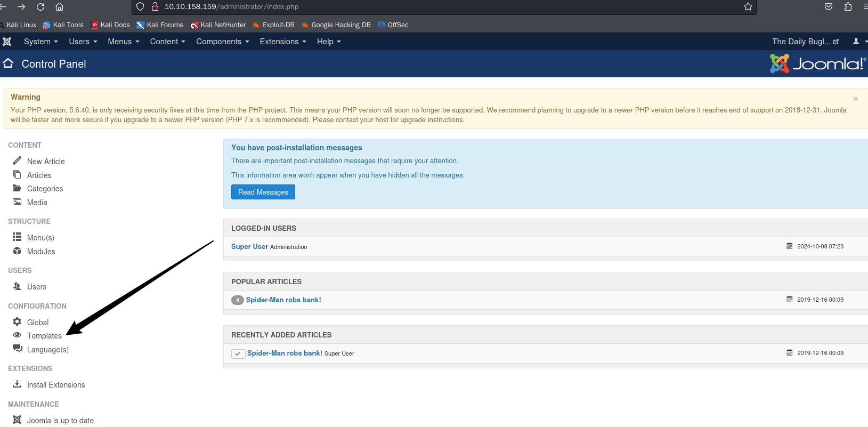Open the Kali Tools bookmark

63,25
